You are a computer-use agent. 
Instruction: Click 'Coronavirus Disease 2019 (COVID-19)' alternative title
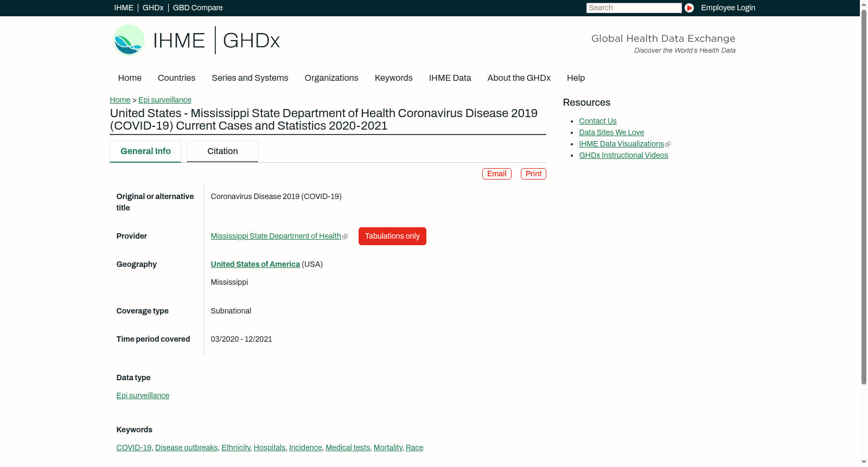point(276,196)
